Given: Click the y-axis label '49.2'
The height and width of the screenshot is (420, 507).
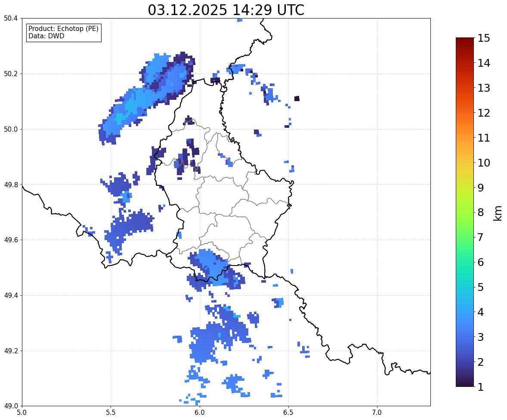Looking at the screenshot, I should (x=11, y=351).
